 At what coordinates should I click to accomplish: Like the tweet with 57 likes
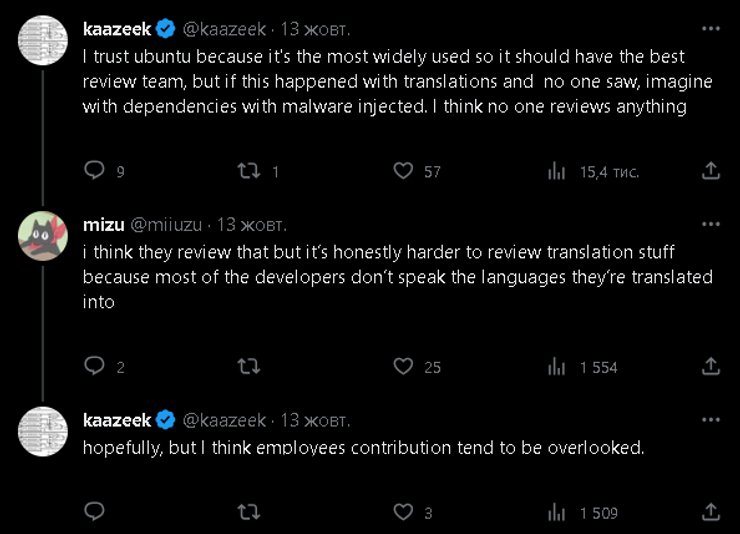tap(403, 171)
